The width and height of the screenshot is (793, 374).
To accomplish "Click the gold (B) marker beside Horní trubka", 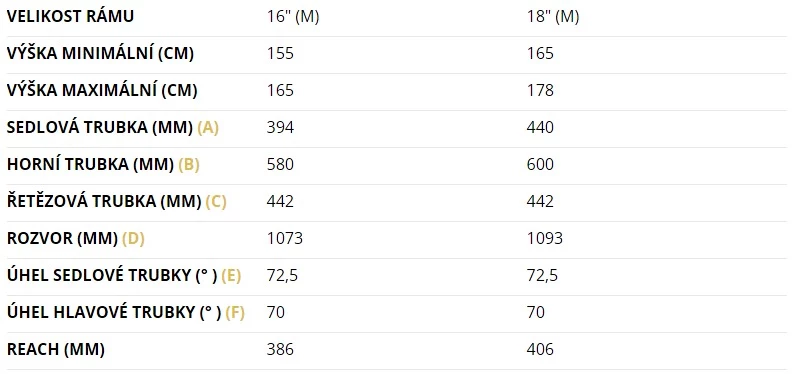I will 189,165.
